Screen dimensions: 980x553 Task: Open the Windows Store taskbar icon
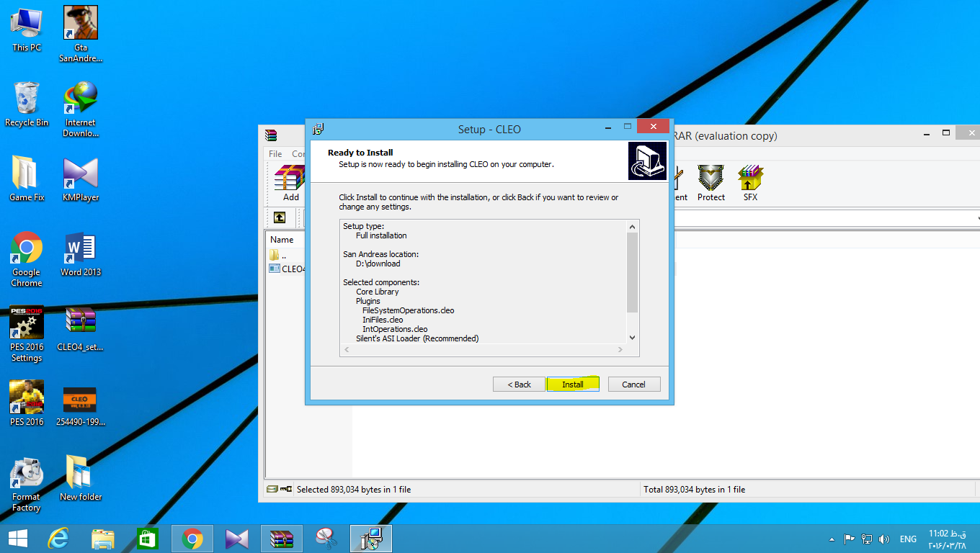(148, 539)
